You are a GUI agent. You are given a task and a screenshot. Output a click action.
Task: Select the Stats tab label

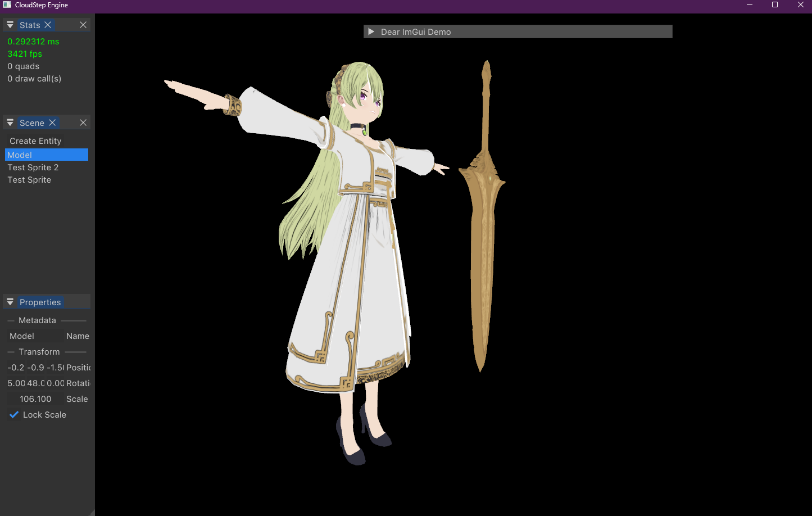point(30,25)
